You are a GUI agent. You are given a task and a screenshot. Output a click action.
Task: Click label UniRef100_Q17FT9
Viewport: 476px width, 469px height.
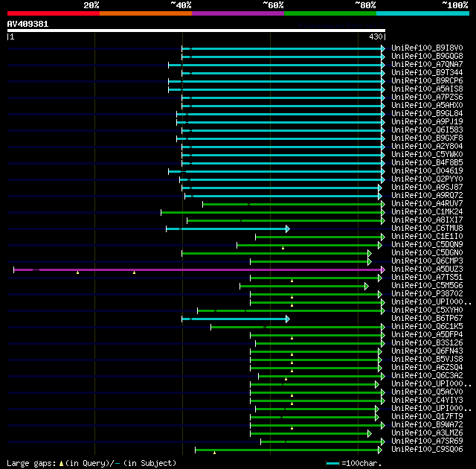[427, 417]
